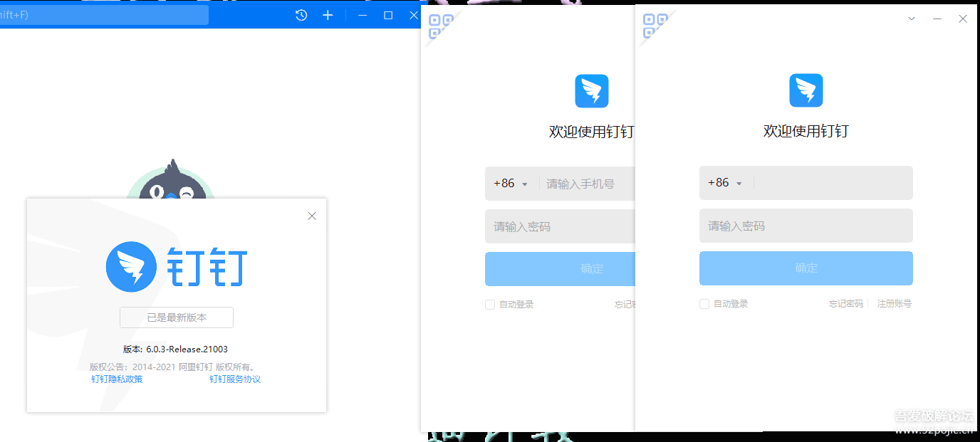The image size is (980, 442).
Task: Close the About DingTalk dialog
Action: pyautogui.click(x=312, y=216)
